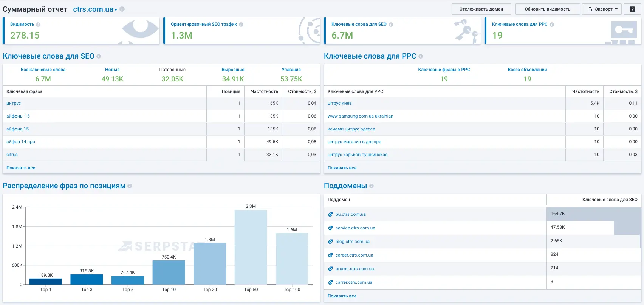Click the info icon in the Ключевые слова для SEO summary card
This screenshot has width=644, height=305.
coord(391,25)
